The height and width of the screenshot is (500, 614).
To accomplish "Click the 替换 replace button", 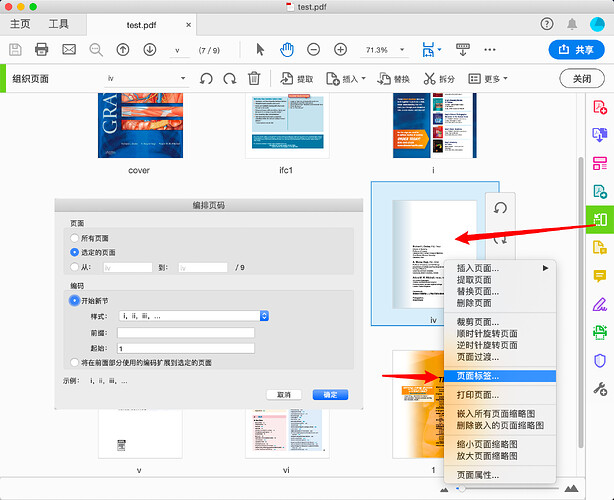I will tap(393, 79).
